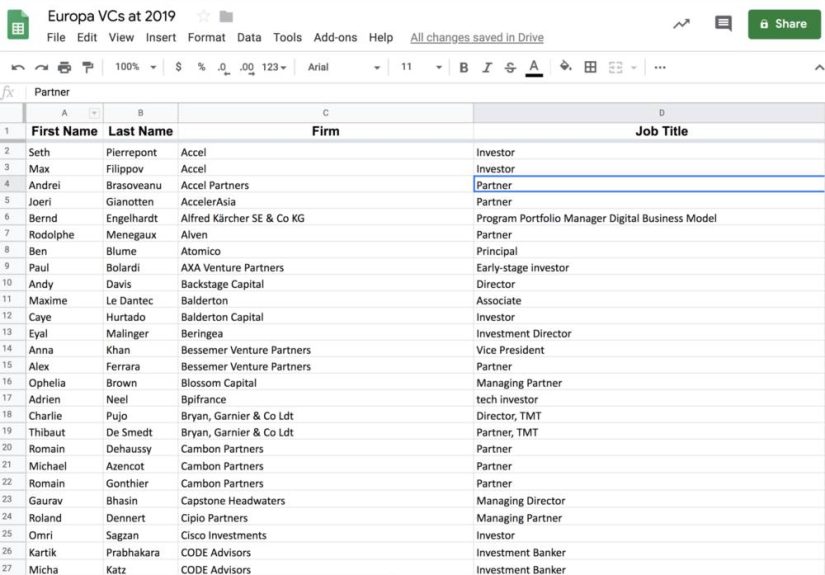
Task: Click the First Name header cell
Action: 64,131
